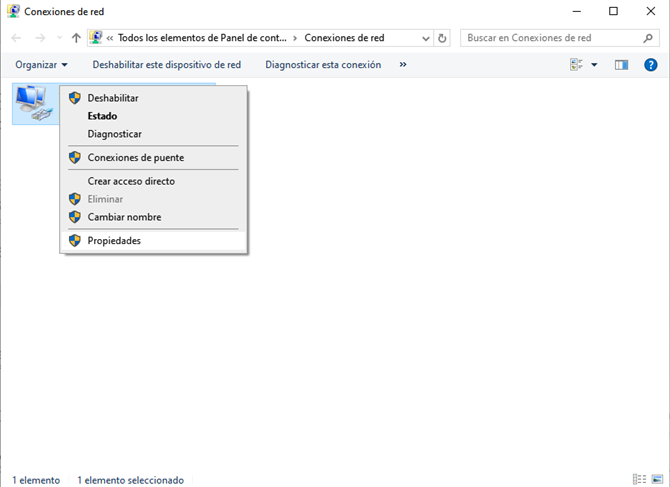670x487 pixels.
Task: Open the address bar history dropdown
Action: coord(426,38)
